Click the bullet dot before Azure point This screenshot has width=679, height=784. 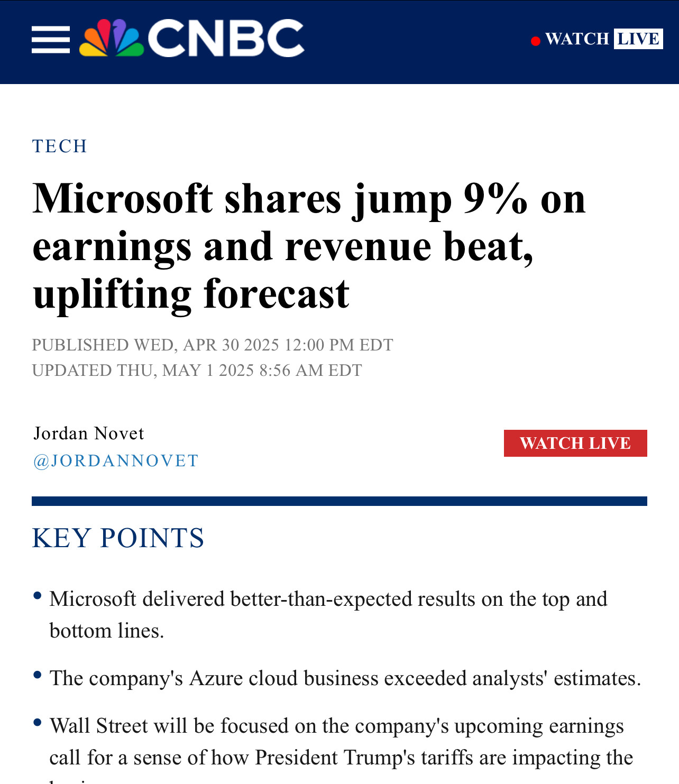37,675
